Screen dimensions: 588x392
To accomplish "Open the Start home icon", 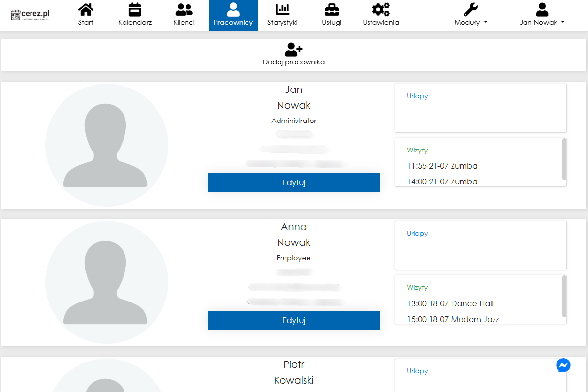I will point(86,10).
